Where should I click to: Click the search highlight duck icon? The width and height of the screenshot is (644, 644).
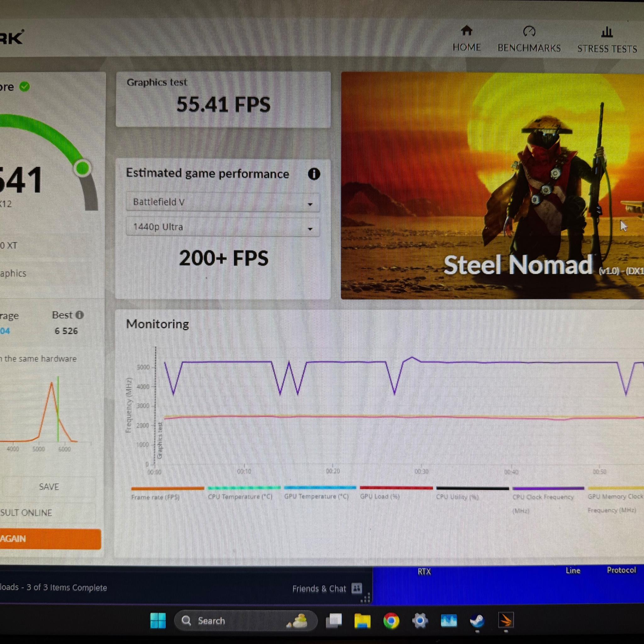pos(297,621)
